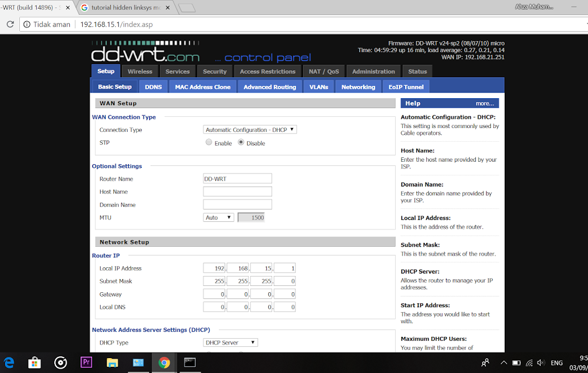Select the Disable STP radio button
The height and width of the screenshot is (373, 588).
click(240, 142)
